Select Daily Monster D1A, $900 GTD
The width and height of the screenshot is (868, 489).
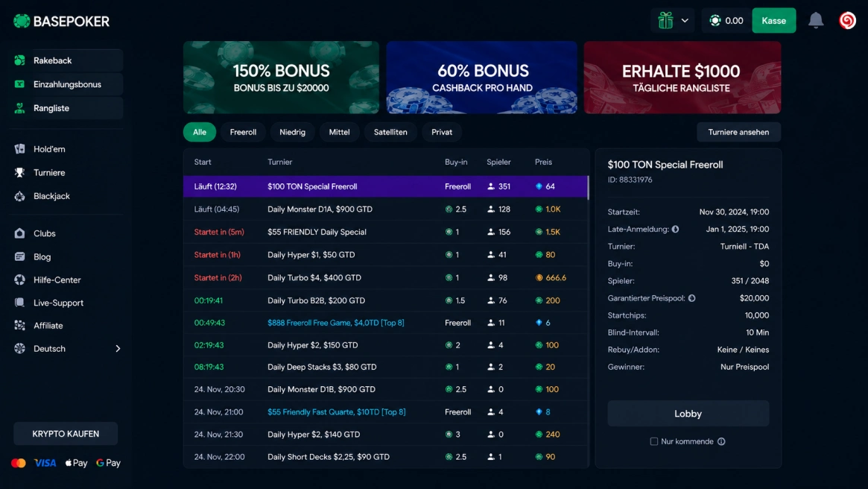point(385,209)
